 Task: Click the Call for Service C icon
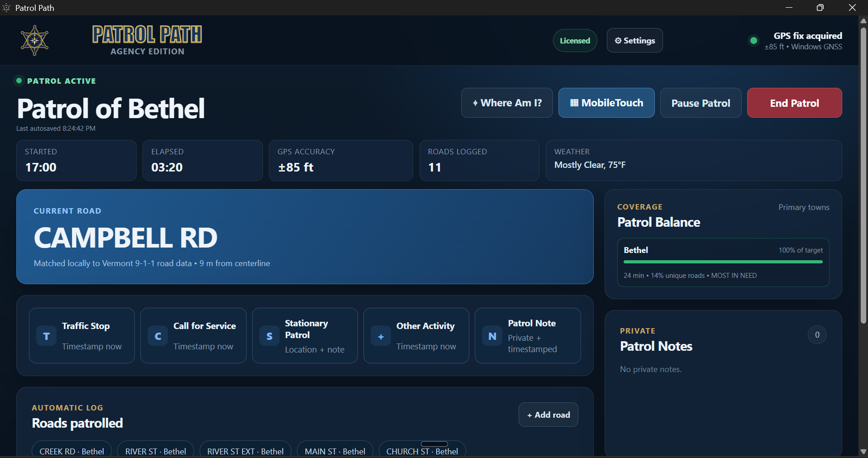point(158,336)
